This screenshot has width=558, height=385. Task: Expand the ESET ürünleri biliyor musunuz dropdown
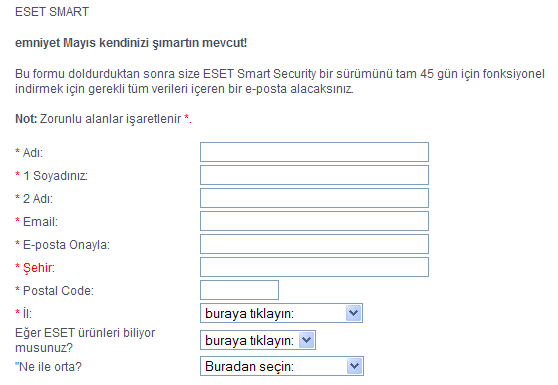point(258,340)
